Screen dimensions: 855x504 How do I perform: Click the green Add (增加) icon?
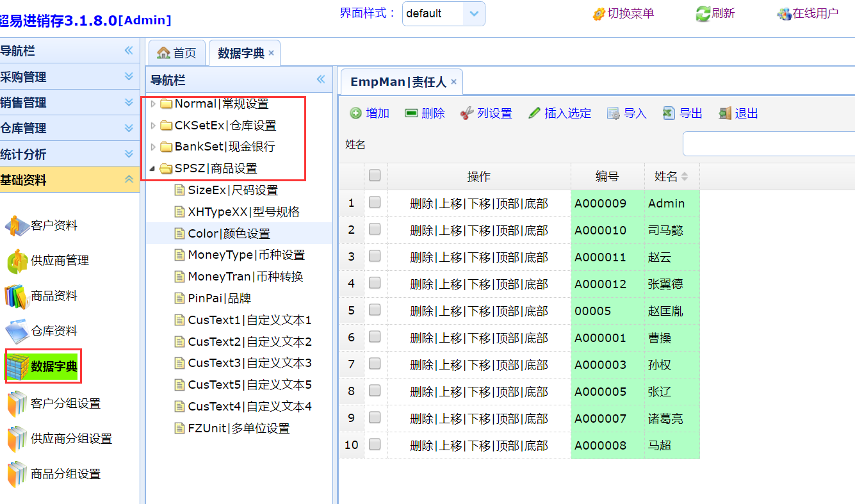[x=355, y=113]
